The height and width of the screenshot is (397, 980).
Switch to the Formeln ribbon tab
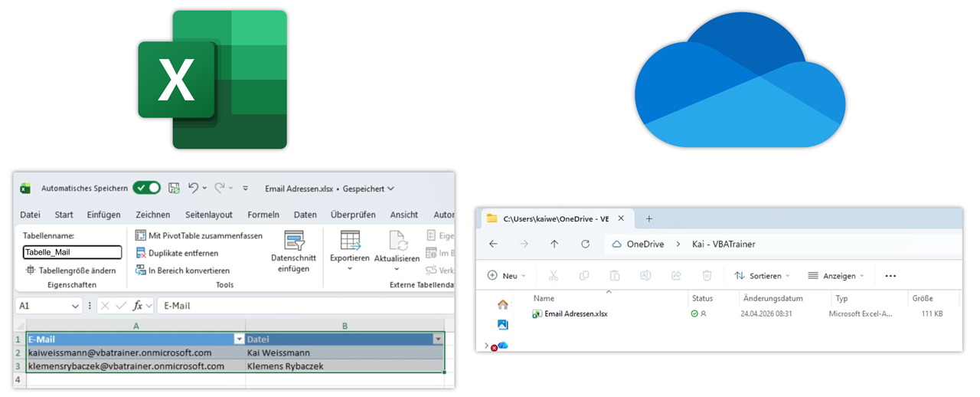tap(263, 215)
